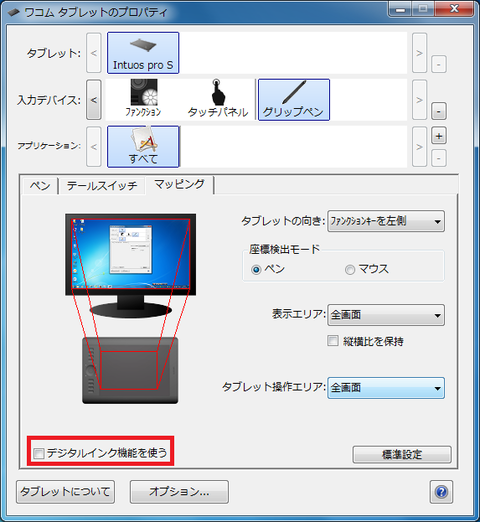Remove input device with the minus button

439,111
